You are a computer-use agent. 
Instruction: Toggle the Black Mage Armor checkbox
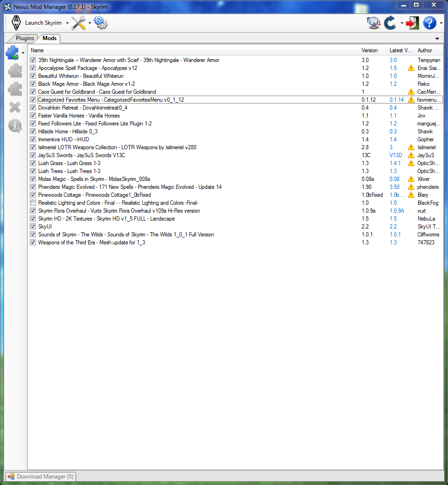click(x=33, y=84)
